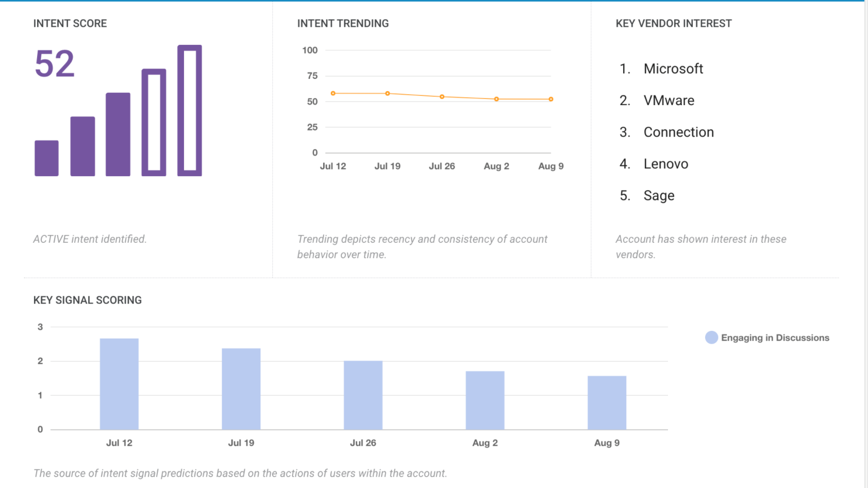Click the Engaging in Discussions legend color dot

tap(711, 338)
